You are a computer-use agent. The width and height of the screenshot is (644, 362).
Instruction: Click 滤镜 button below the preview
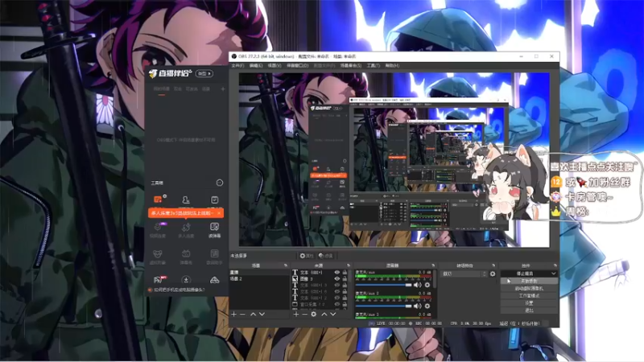[326, 256]
